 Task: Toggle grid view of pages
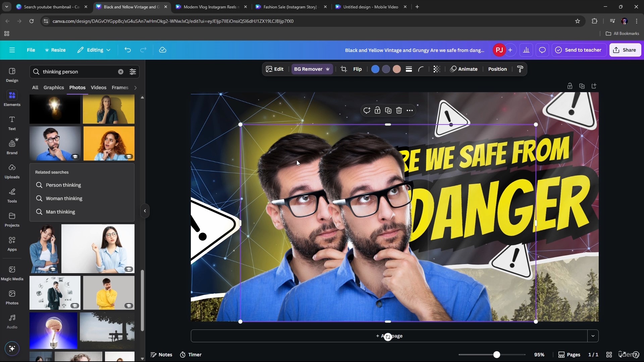click(609, 355)
